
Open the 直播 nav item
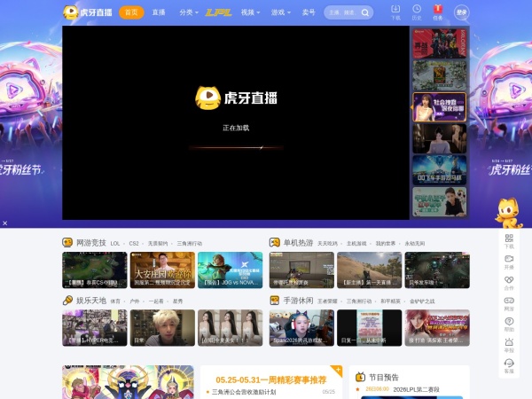pyautogui.click(x=159, y=12)
